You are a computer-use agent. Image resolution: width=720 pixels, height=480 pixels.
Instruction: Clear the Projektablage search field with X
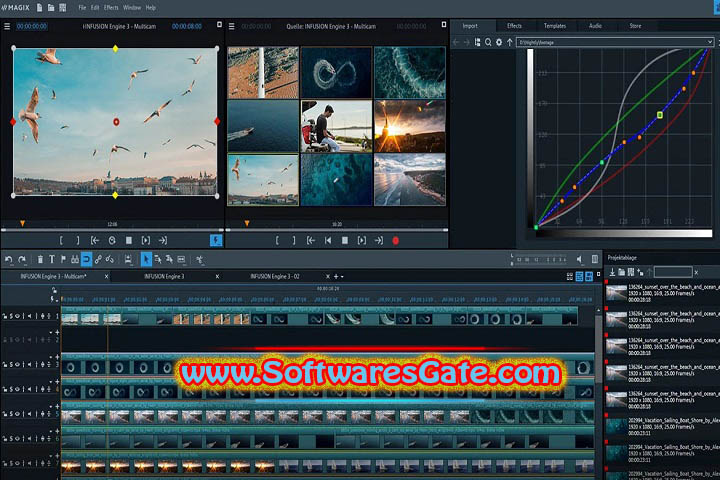tap(696, 272)
